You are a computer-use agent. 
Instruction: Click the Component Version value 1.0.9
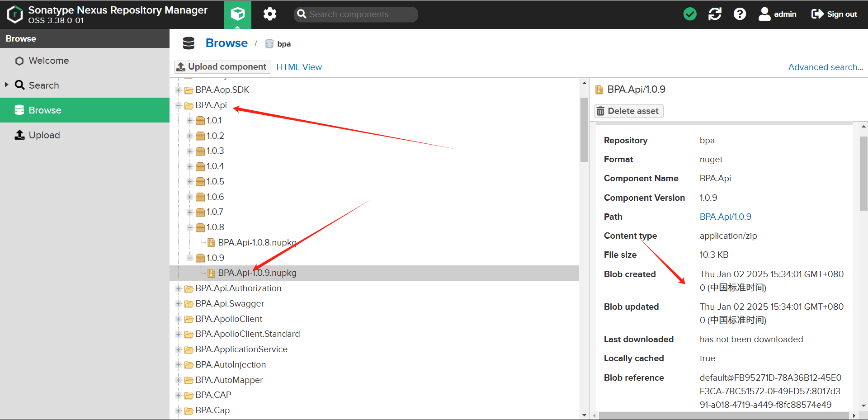point(708,198)
